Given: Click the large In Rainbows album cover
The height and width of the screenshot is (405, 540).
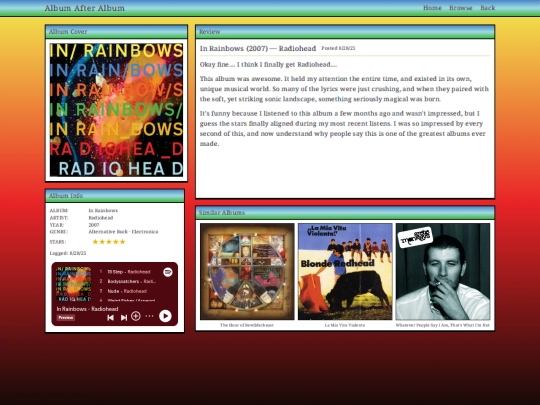Looking at the screenshot, I should coord(116,110).
